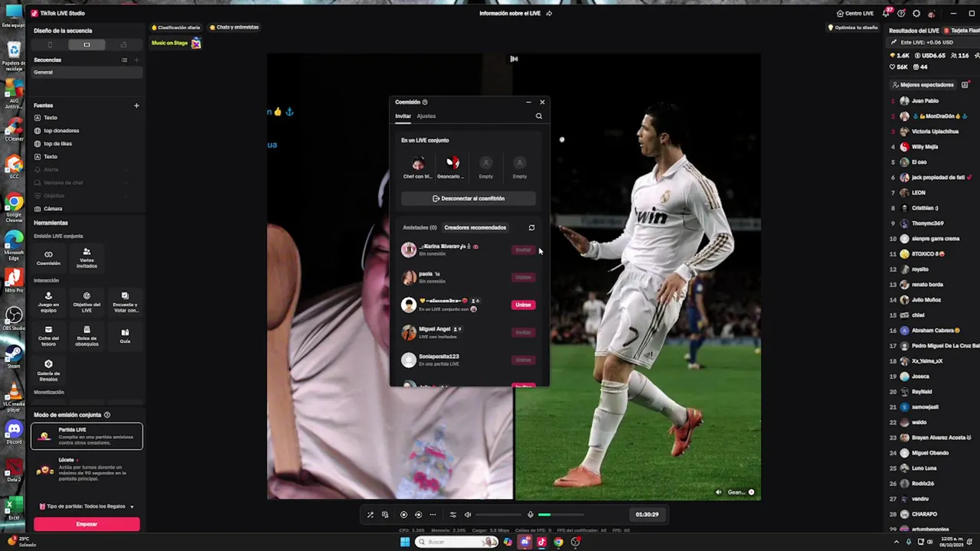
Task: Open Galería de Regalos tool
Action: (48, 370)
